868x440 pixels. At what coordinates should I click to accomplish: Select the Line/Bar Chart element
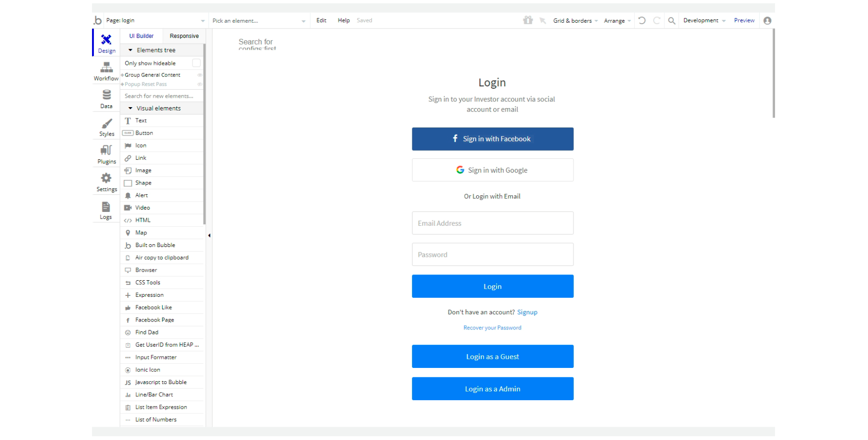[162, 394]
